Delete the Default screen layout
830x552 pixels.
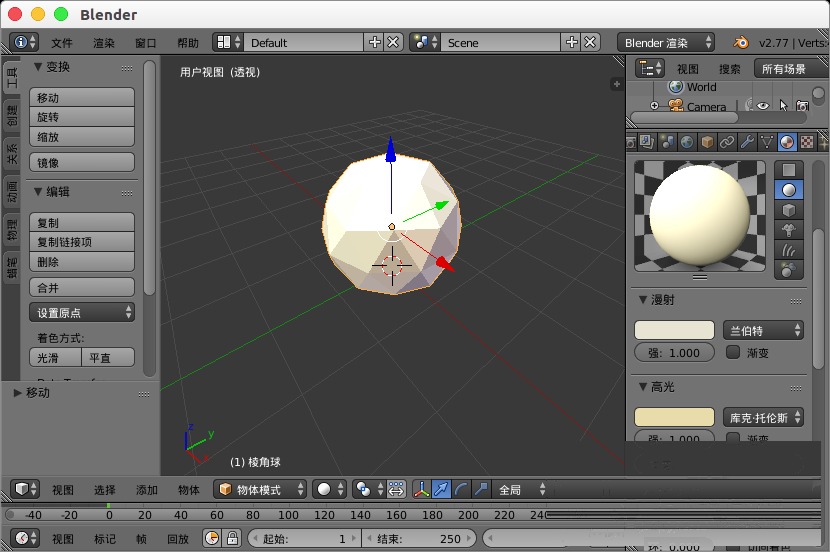393,42
